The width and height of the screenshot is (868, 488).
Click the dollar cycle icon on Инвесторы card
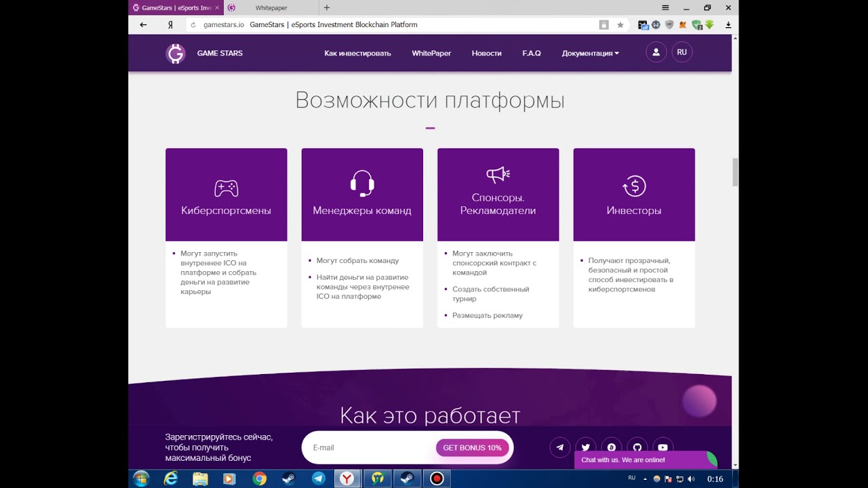coord(634,186)
